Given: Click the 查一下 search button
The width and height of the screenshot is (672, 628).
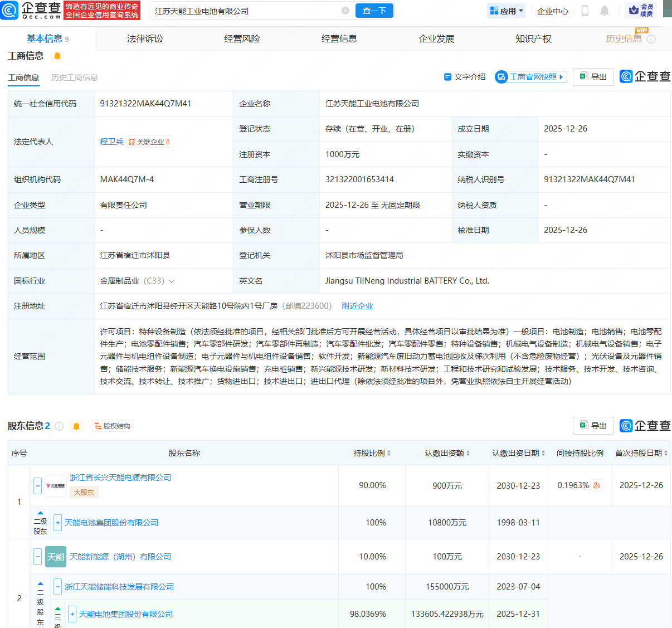Looking at the screenshot, I should [x=374, y=11].
